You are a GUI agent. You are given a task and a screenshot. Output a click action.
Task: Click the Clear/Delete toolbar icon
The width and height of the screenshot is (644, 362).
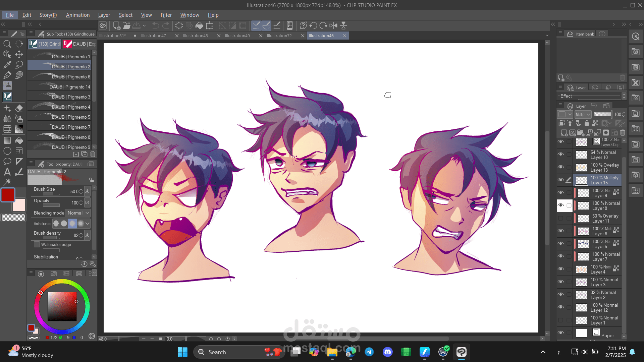coord(179,25)
